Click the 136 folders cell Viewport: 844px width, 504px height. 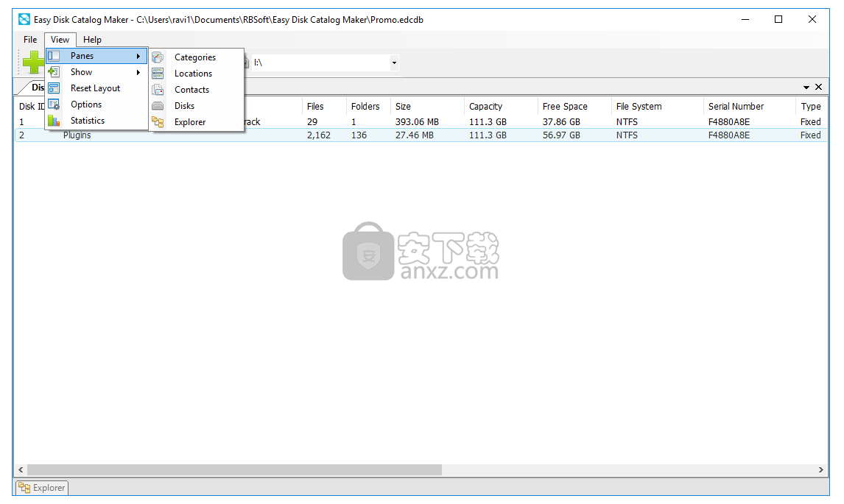tap(359, 135)
